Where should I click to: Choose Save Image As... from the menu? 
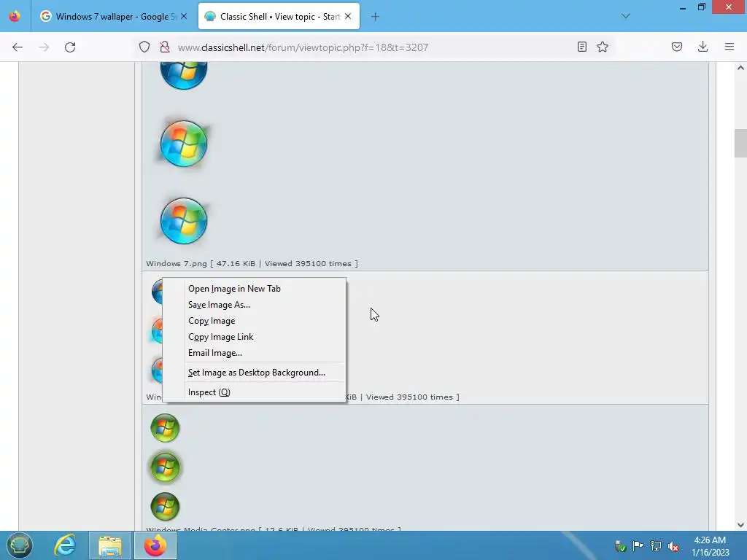click(x=255, y=305)
